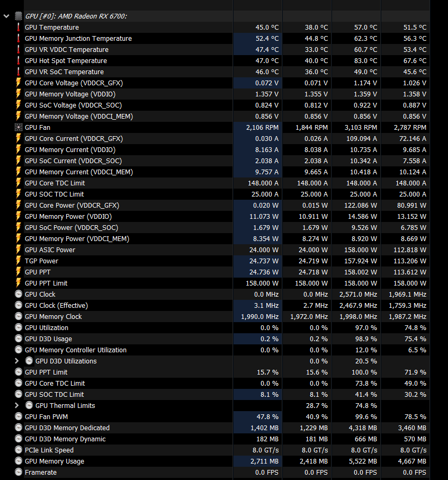This screenshot has width=448, height=480.
Task: Click thermometer icon for GPU VR SoC Temperature
Action: 19,72
